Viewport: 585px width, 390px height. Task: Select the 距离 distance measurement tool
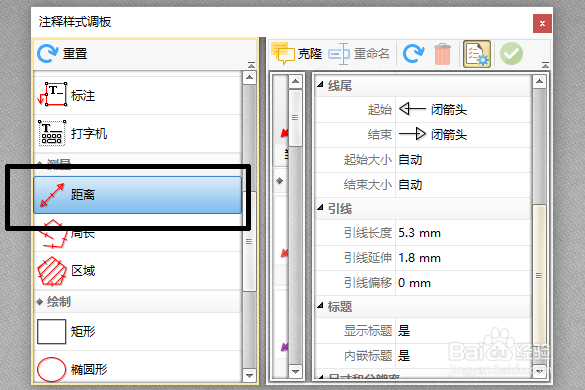pos(138,195)
